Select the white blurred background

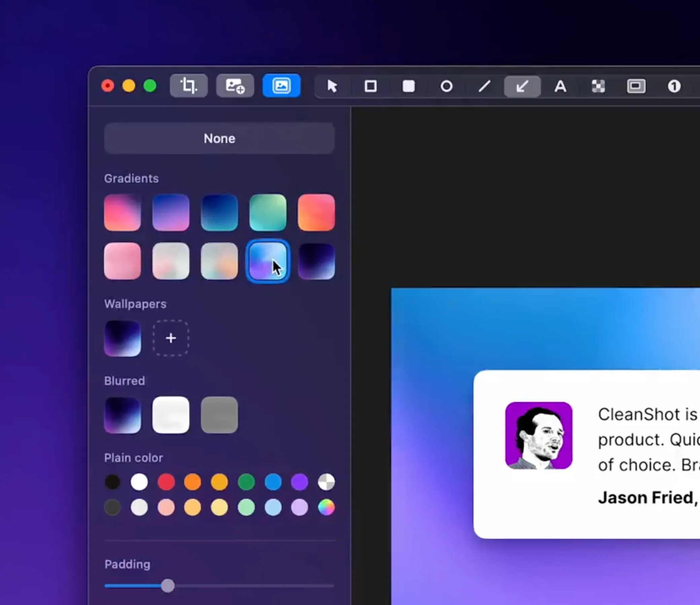coord(171,415)
